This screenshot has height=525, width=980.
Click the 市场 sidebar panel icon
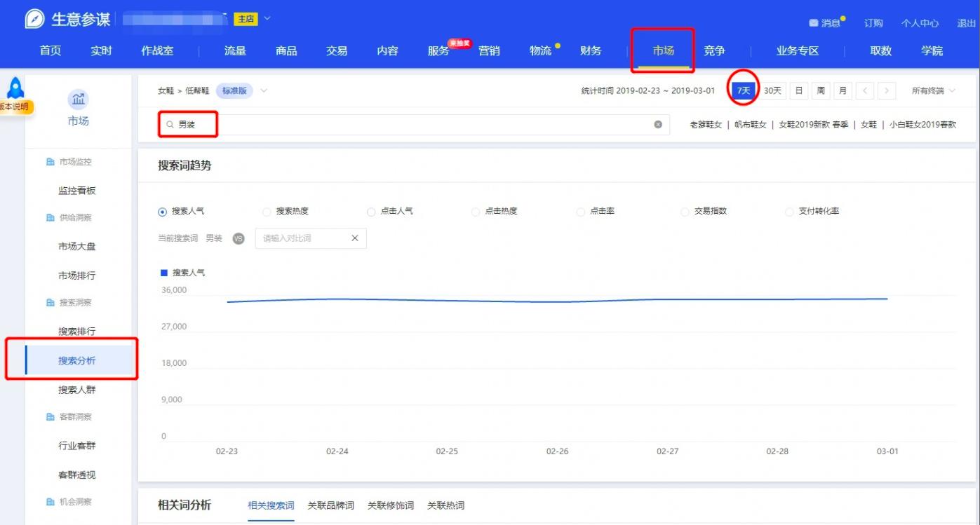pos(78,100)
